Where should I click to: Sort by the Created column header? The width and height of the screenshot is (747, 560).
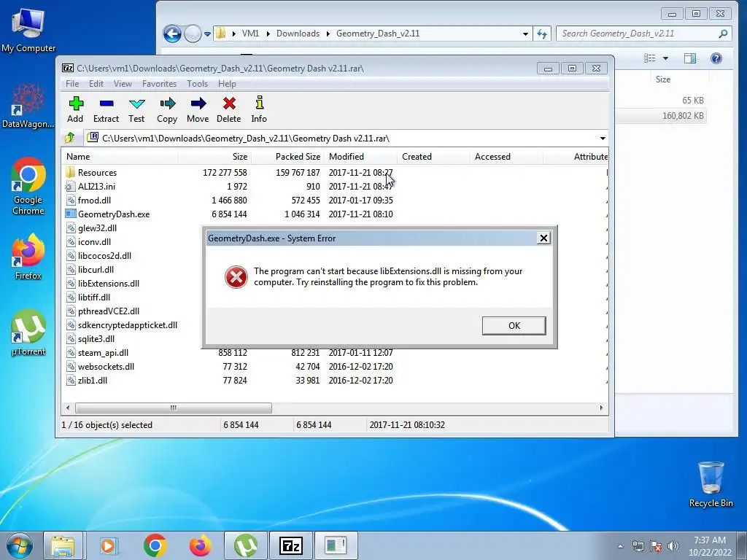point(433,157)
